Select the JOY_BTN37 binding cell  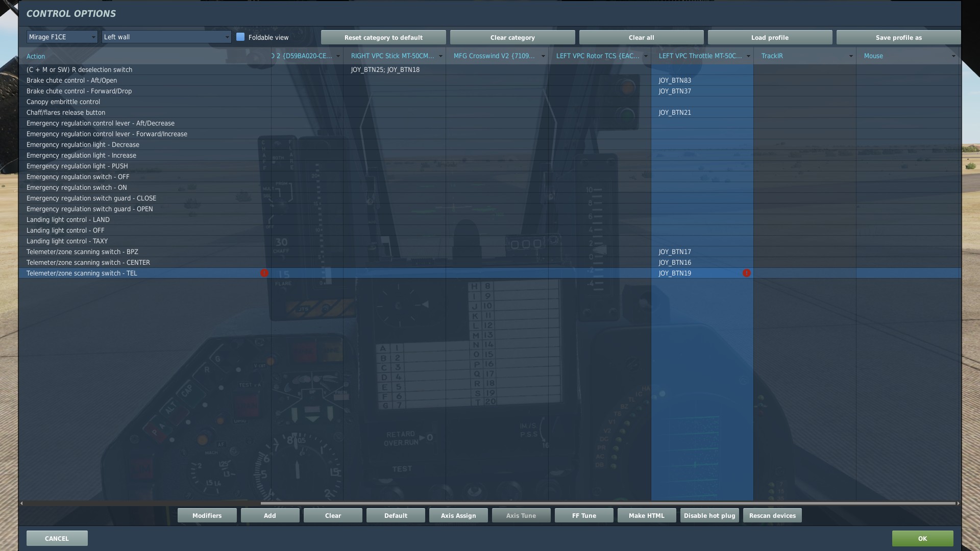(x=702, y=91)
